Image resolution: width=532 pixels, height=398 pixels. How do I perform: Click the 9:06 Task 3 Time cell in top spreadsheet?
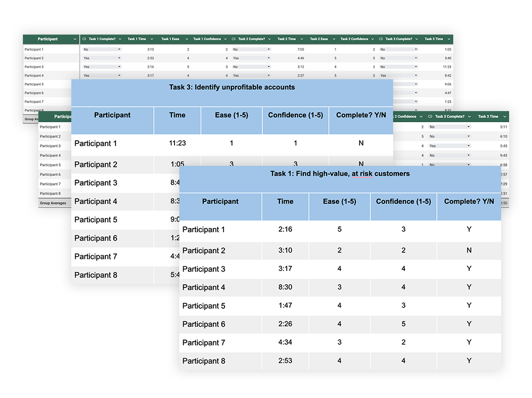coord(448,84)
